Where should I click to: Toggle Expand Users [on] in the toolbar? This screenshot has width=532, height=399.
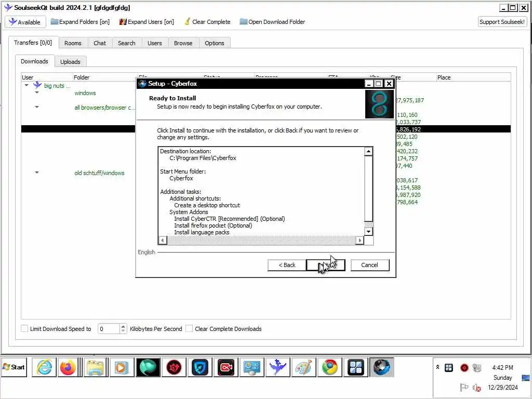pyautogui.click(x=147, y=22)
